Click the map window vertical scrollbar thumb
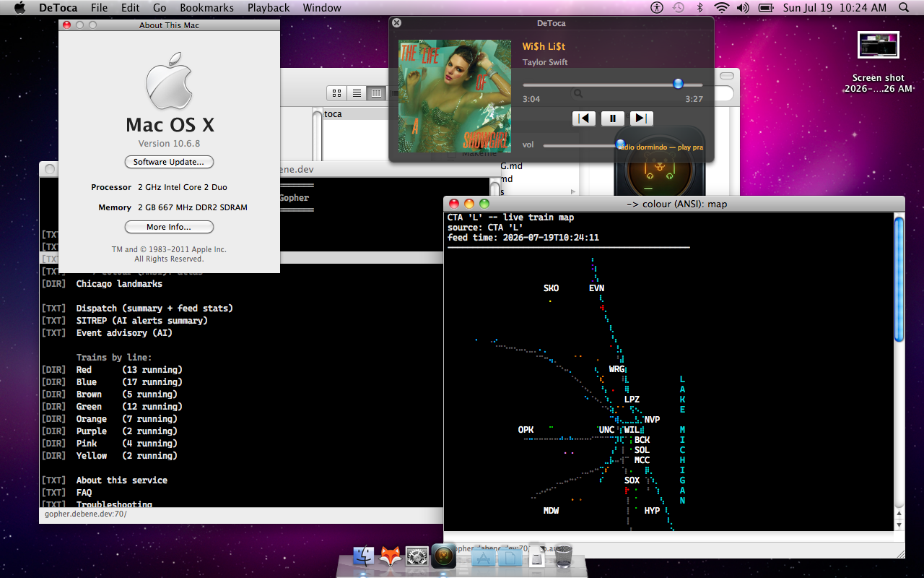Viewport: 924px width, 578px height. 899,280
